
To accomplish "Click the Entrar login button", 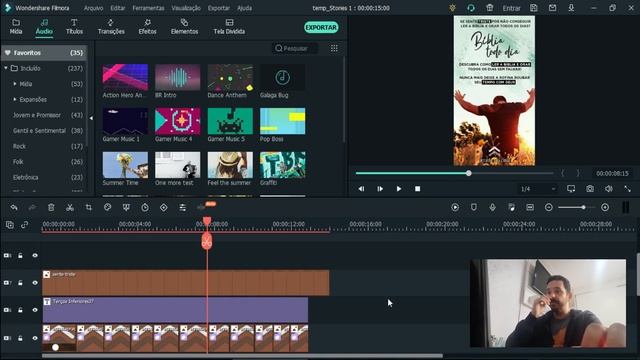I will (511, 8).
